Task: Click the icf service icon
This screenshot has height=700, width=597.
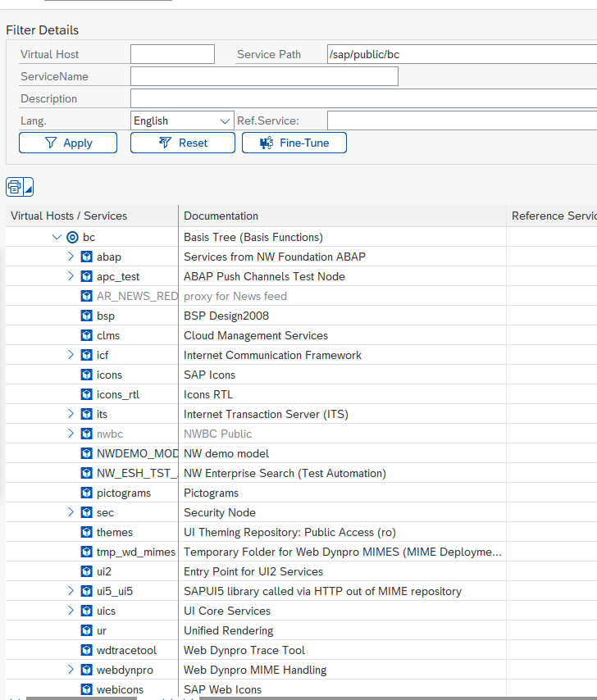Action: tap(87, 355)
